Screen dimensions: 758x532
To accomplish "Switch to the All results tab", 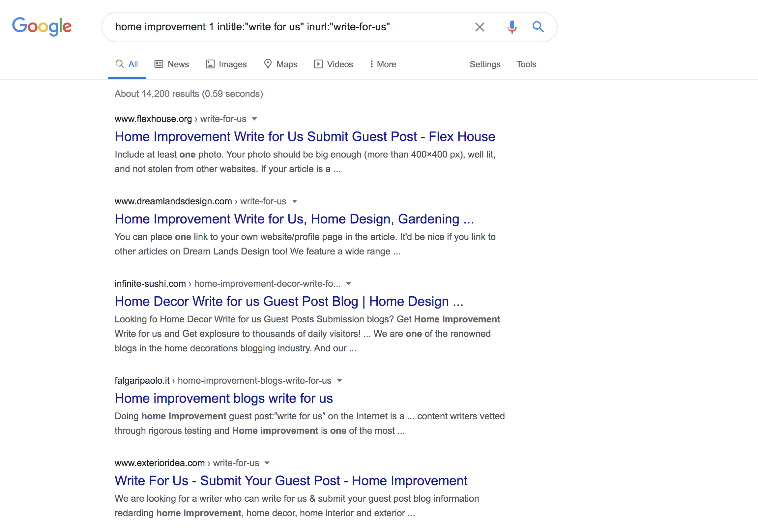I will (x=127, y=64).
